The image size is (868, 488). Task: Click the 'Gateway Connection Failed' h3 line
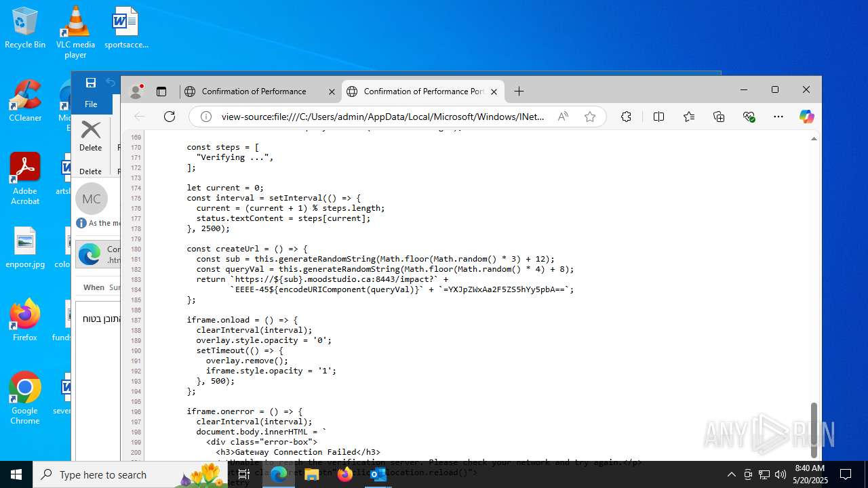tap(298, 452)
